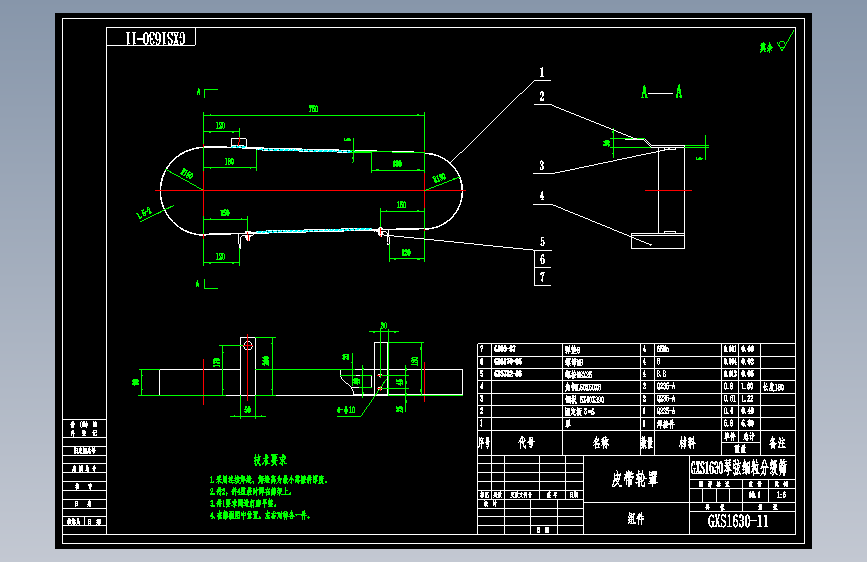867x562 pixels.
Task: Click technical requirement line 4
Action: pos(260,516)
